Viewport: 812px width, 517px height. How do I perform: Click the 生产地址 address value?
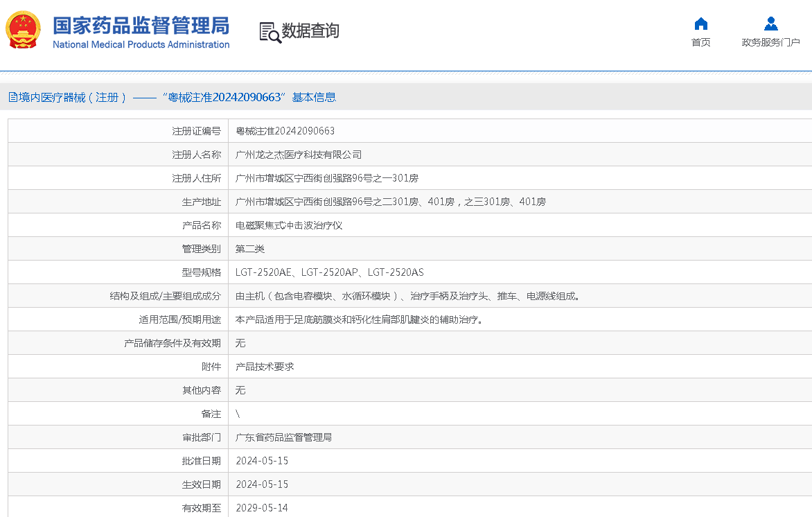(391, 202)
